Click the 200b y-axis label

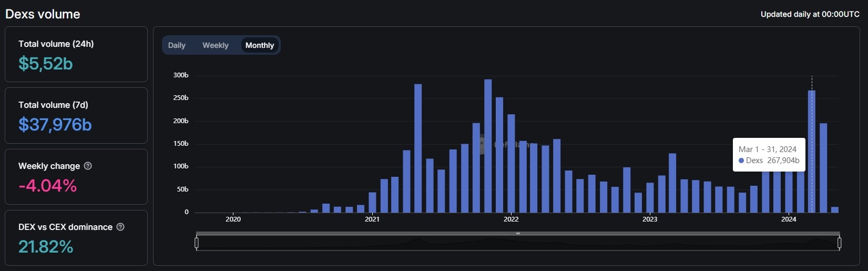pyautogui.click(x=181, y=121)
